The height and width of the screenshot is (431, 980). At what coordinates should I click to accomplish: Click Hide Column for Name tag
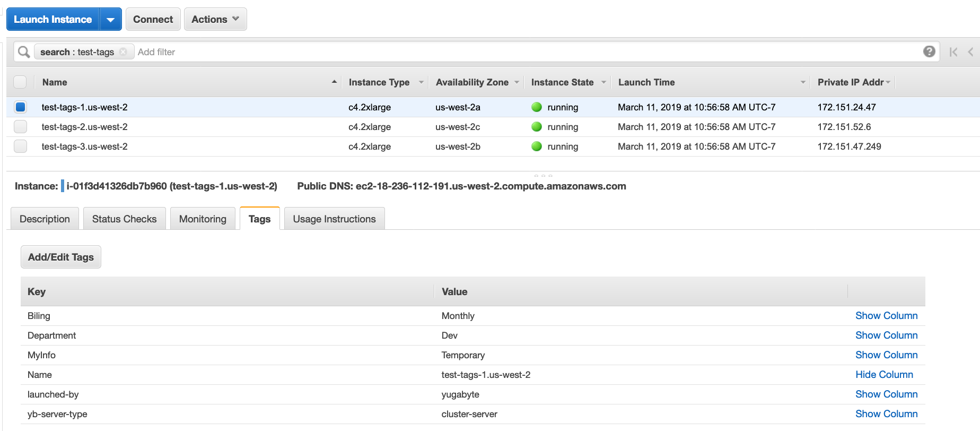(x=884, y=375)
